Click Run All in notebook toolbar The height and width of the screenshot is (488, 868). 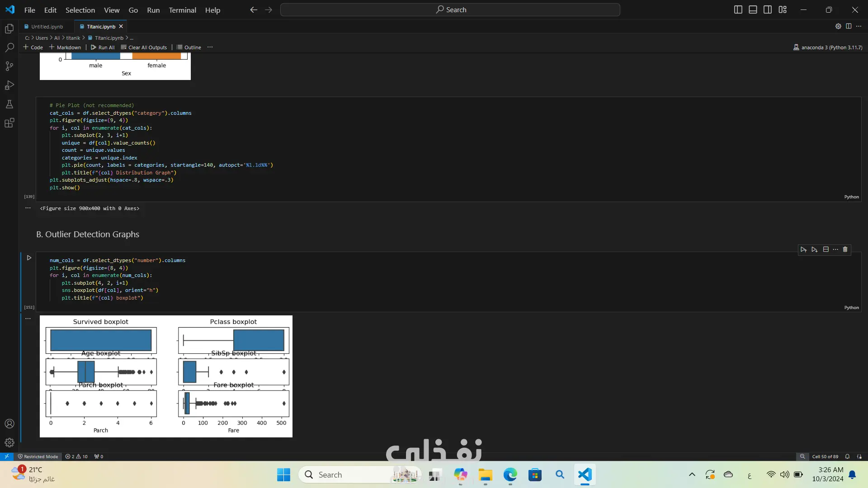pos(103,47)
